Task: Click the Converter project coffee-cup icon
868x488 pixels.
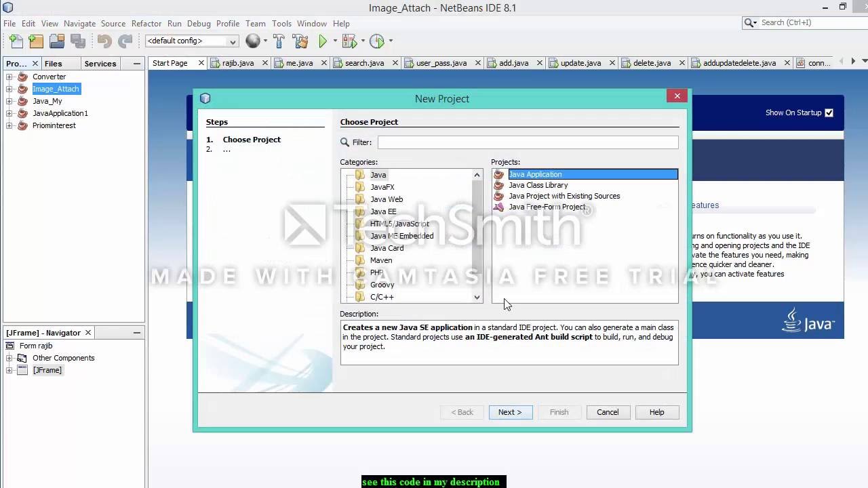Action: [22, 77]
